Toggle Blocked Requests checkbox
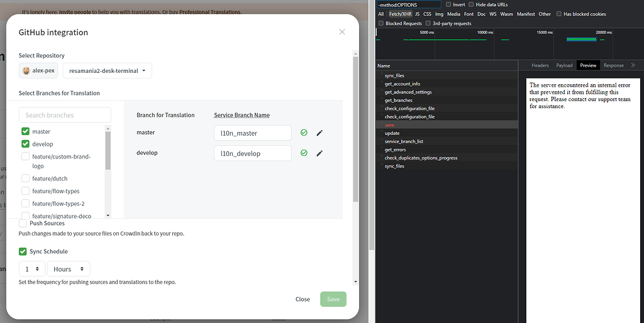644x323 pixels. coord(380,23)
